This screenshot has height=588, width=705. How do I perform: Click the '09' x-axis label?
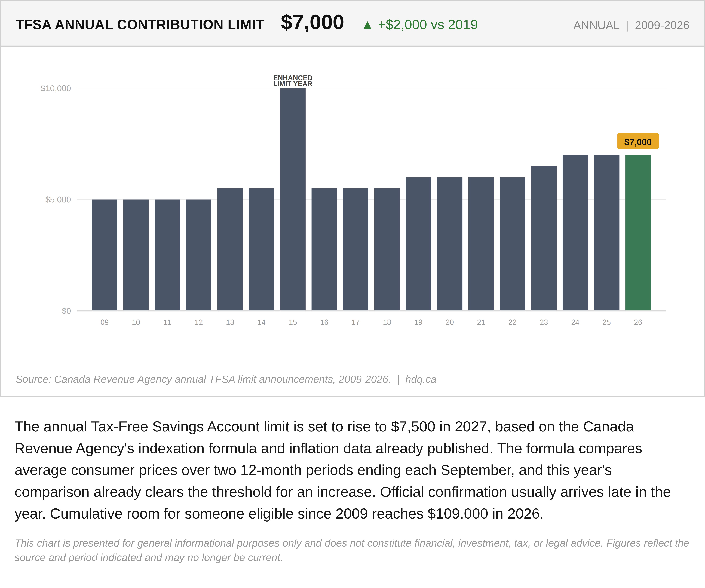click(104, 322)
